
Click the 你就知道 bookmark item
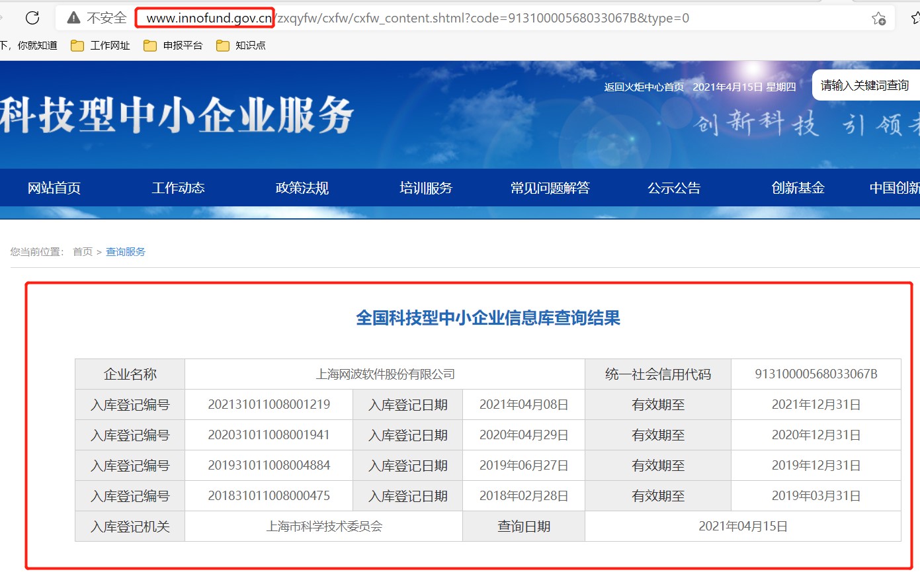(38, 46)
